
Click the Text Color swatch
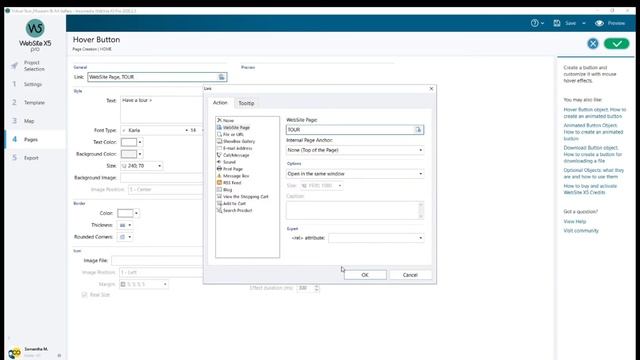(x=129, y=142)
